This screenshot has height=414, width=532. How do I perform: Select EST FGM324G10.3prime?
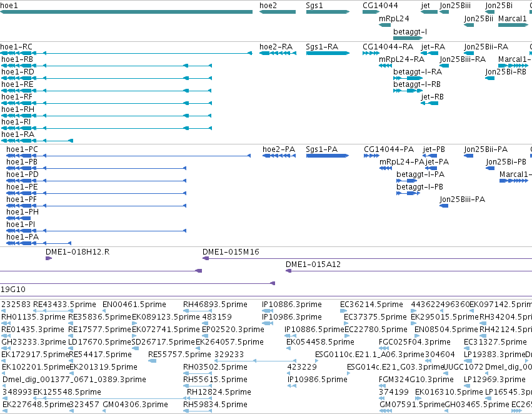(x=416, y=380)
